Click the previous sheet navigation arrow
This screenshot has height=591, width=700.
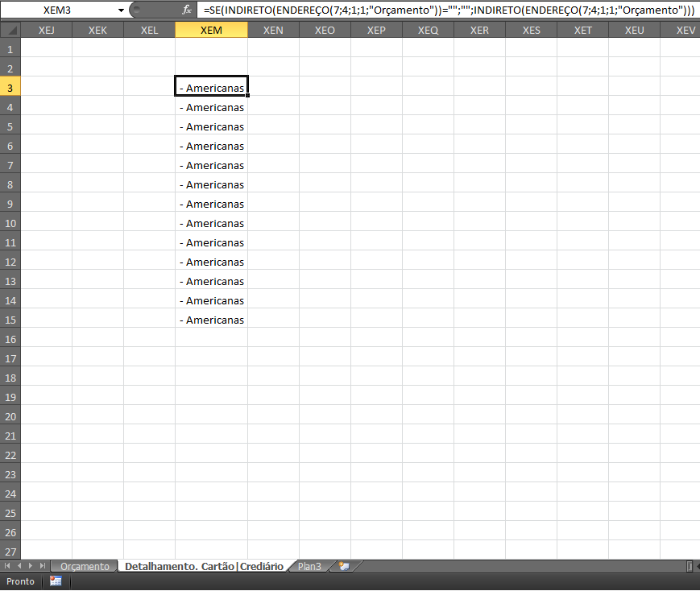pos(19,566)
